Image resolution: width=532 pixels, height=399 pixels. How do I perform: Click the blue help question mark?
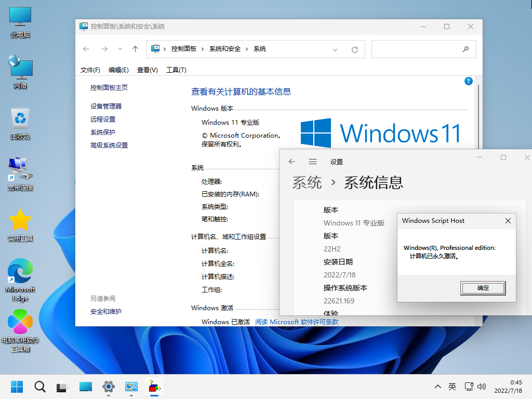(x=468, y=81)
